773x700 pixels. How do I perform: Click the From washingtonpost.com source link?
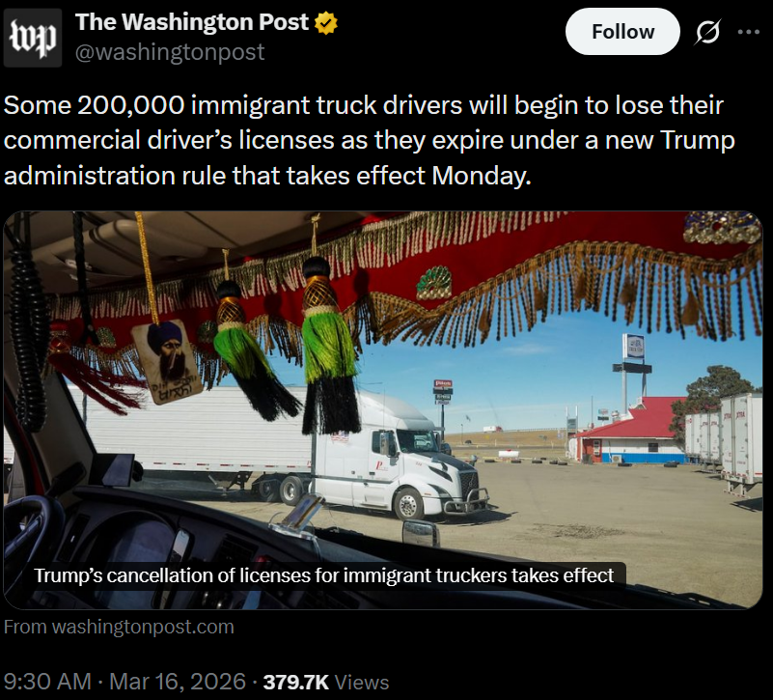tap(119, 627)
